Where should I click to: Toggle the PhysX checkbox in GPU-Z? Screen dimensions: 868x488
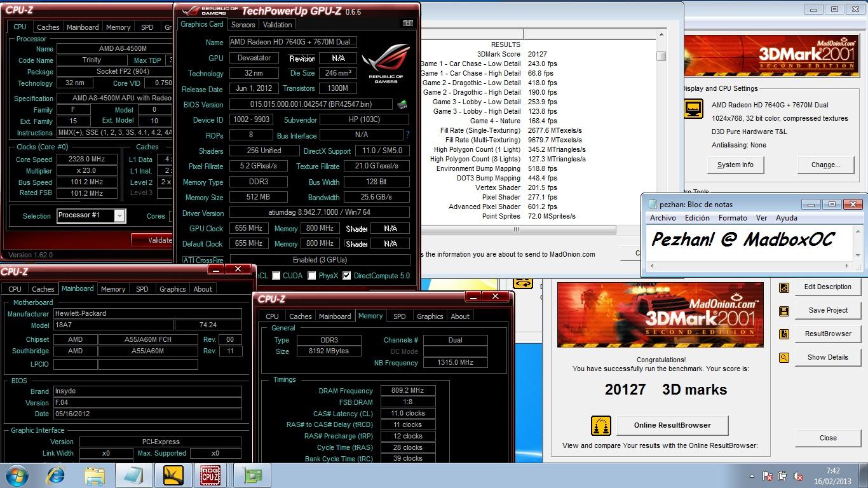[x=312, y=275]
